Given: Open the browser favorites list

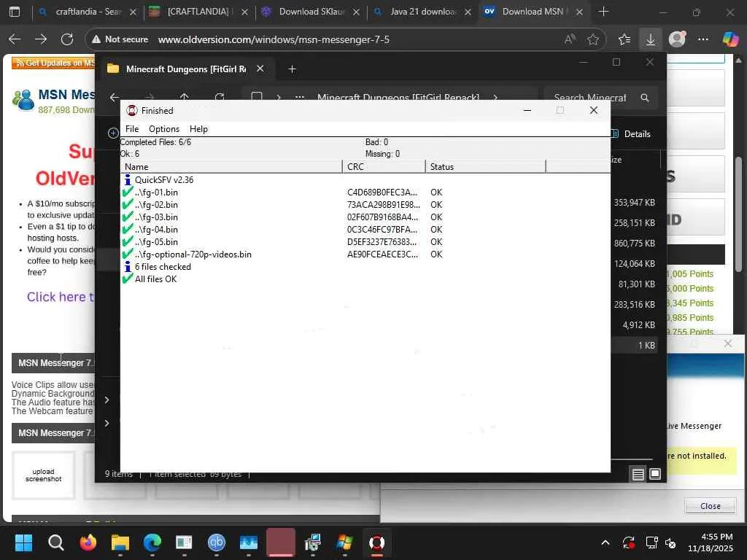Looking at the screenshot, I should 624,39.
